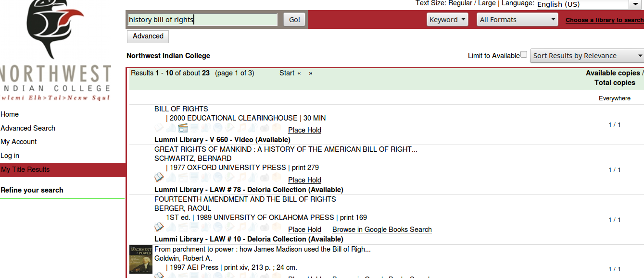
Task: Click the Lummi Library - LAW # 10 - Deloria Collection line
Action: [249, 239]
